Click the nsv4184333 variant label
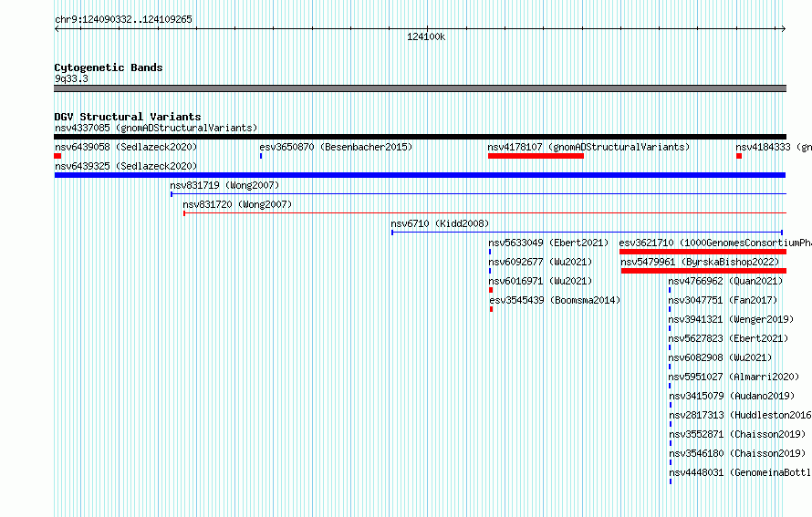This screenshot has height=517, width=812. tap(774, 147)
